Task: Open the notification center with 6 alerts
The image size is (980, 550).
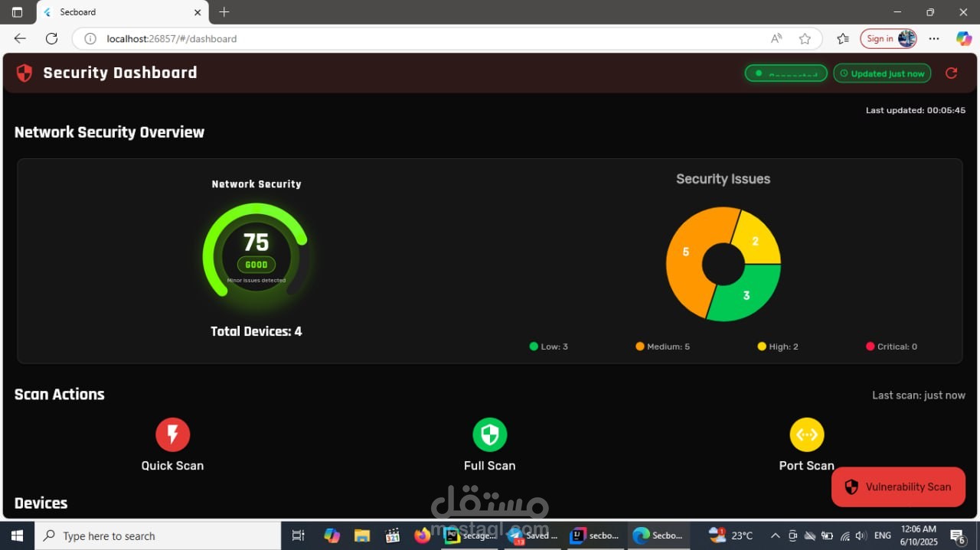Action: (x=959, y=535)
